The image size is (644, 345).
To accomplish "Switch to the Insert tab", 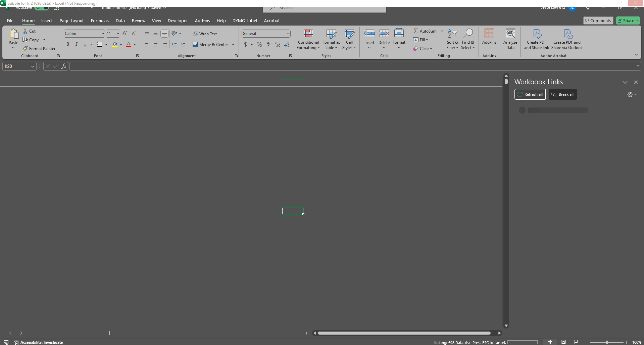I will point(47,20).
